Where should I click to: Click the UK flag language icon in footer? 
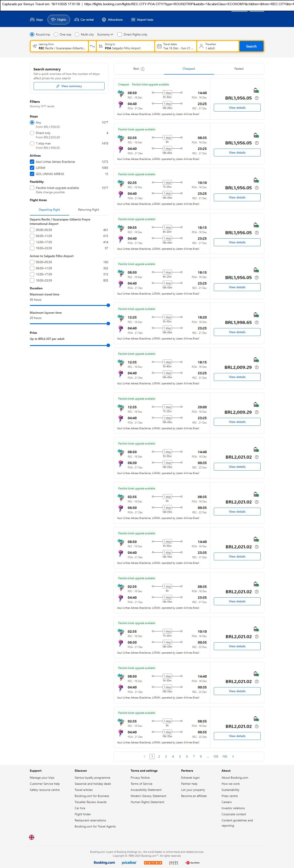(x=32, y=837)
